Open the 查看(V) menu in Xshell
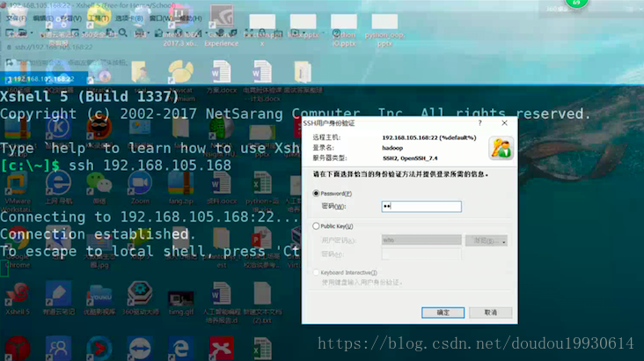 (71, 18)
